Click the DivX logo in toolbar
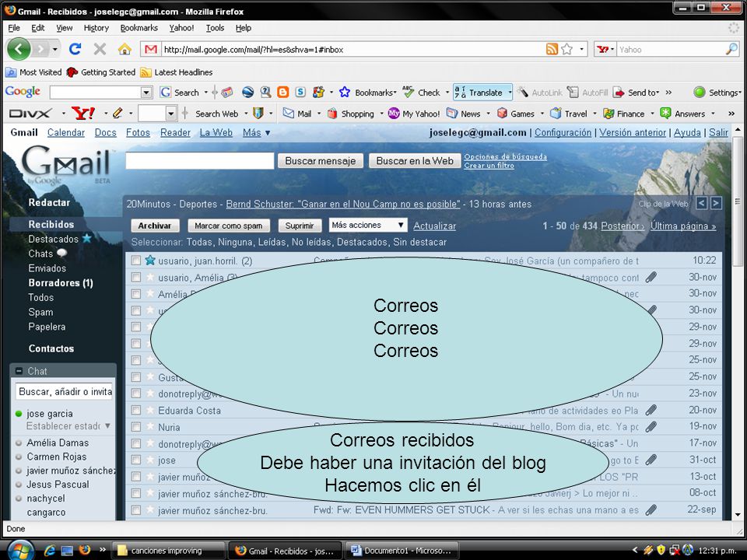Image resolution: width=747 pixels, height=560 pixels. tap(30, 114)
